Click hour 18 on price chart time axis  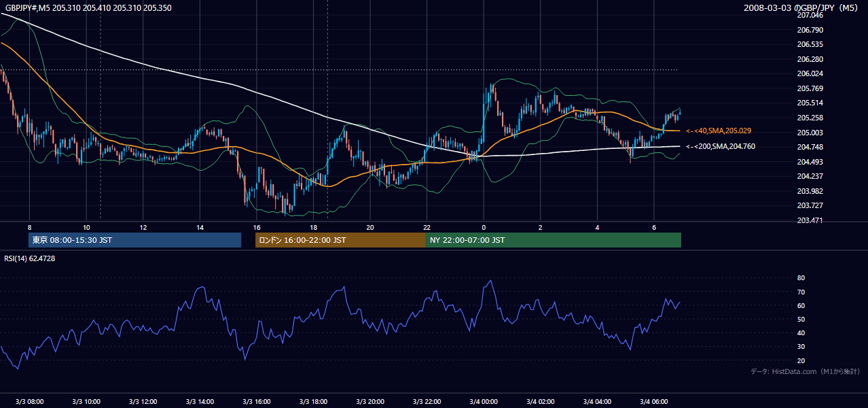coord(313,227)
